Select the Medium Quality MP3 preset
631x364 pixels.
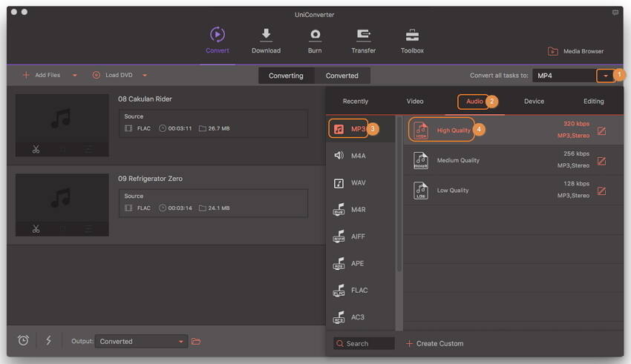[x=514, y=160]
